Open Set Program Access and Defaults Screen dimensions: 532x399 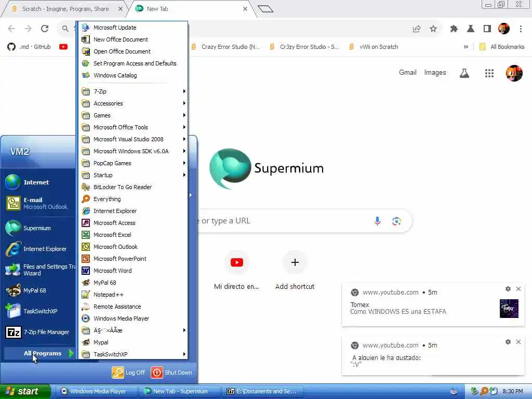pyautogui.click(x=133, y=63)
